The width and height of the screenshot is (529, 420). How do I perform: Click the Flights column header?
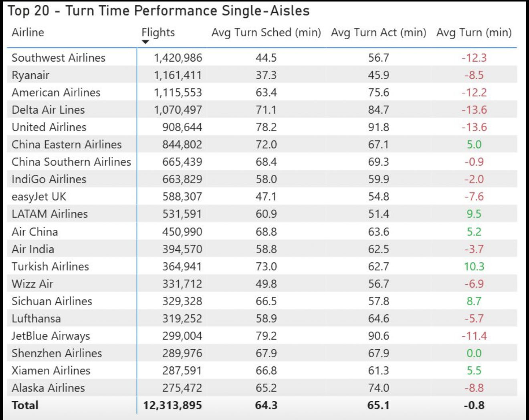pos(158,32)
